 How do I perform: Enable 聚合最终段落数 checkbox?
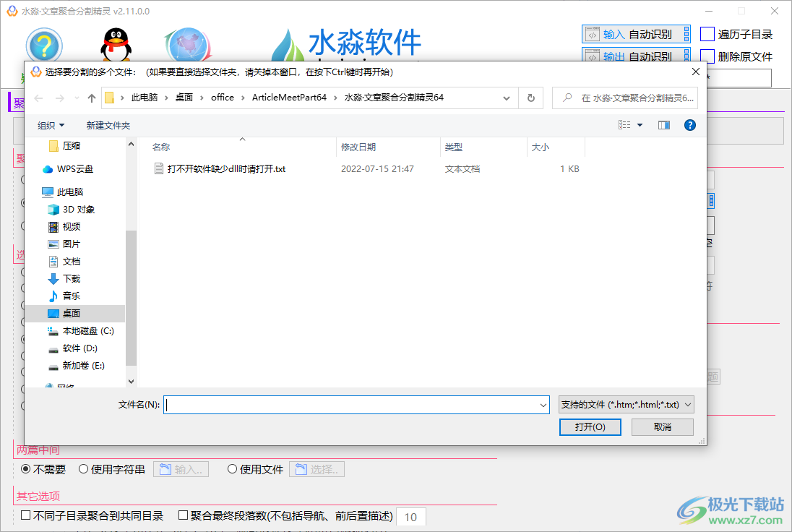click(184, 515)
